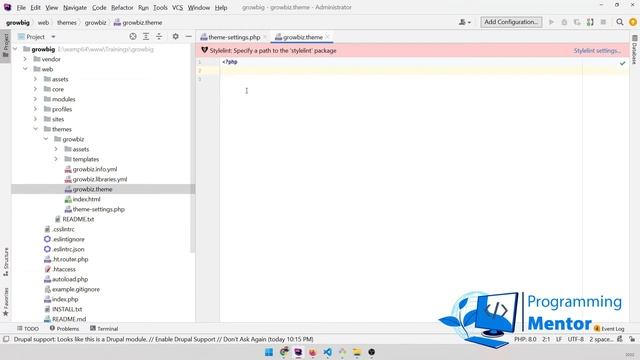Switch to theme-settings.php editor tab

[234, 37]
